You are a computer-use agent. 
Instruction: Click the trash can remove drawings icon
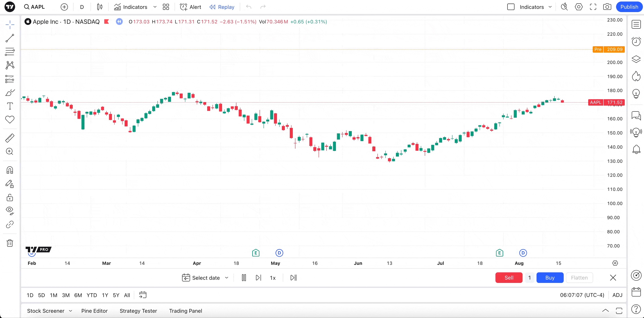pyautogui.click(x=10, y=243)
